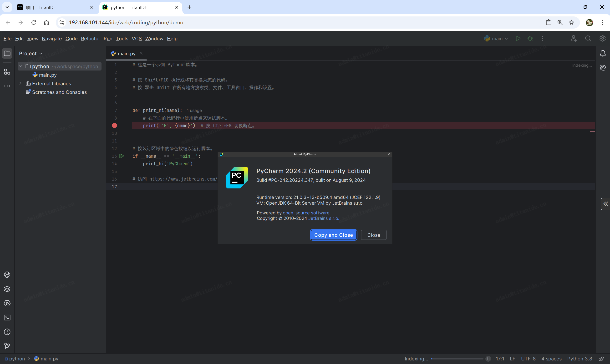Screen dimensions: 610x364
Task: Click the open-source software link
Action: (306, 213)
